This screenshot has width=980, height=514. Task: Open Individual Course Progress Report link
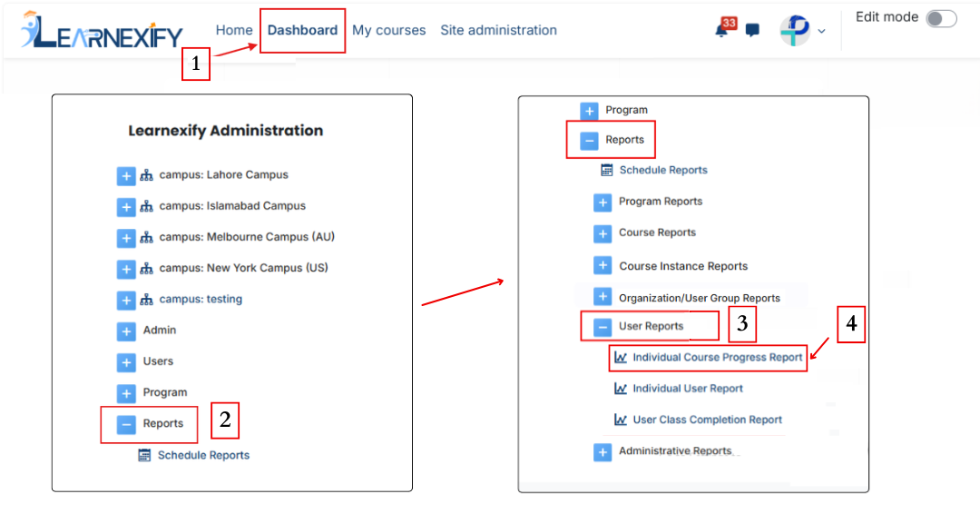coord(718,358)
